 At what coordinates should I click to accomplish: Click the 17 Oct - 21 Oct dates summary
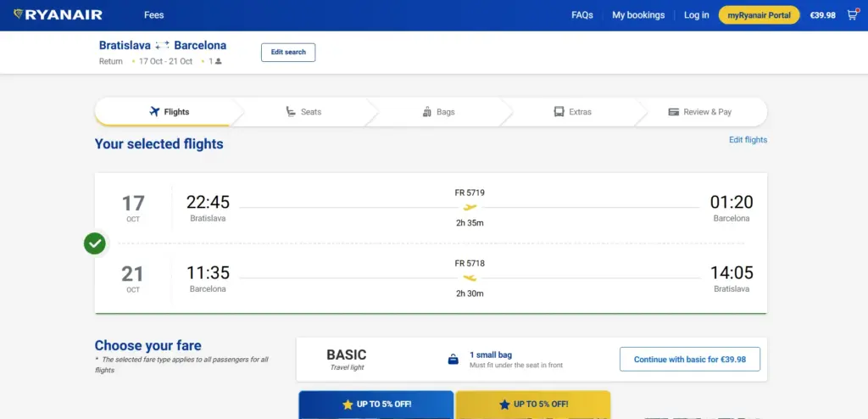click(165, 62)
